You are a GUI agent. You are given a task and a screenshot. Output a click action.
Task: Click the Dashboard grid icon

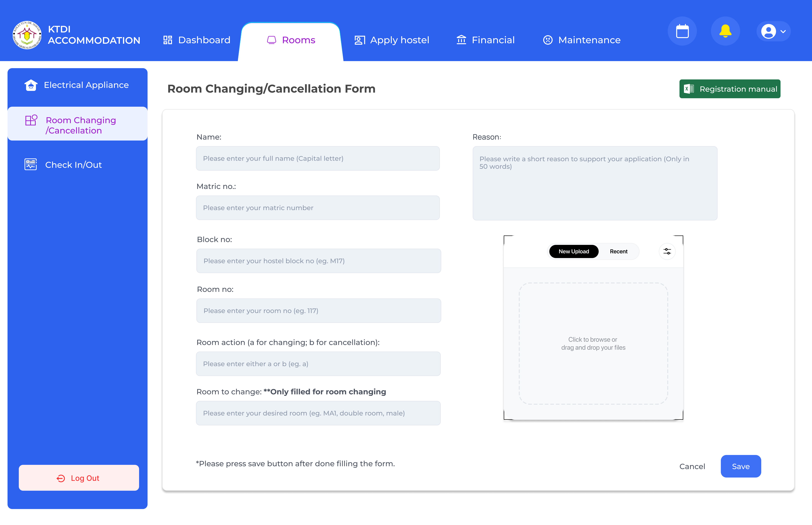coord(167,40)
